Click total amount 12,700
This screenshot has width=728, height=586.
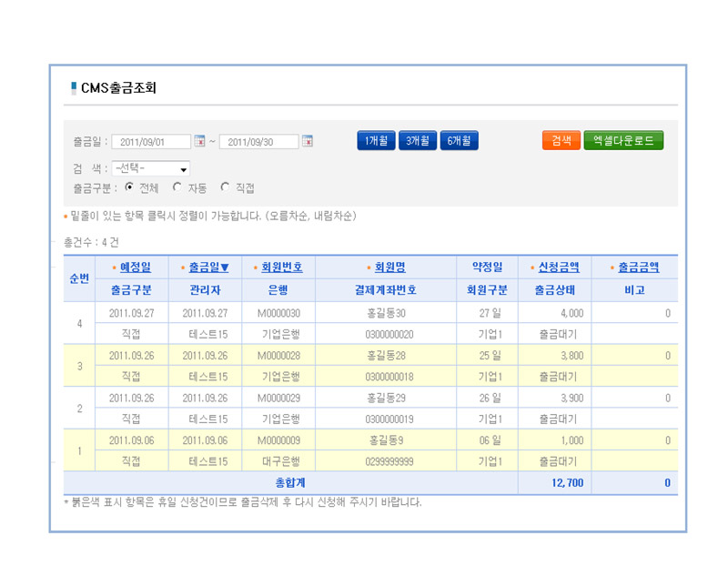(567, 483)
